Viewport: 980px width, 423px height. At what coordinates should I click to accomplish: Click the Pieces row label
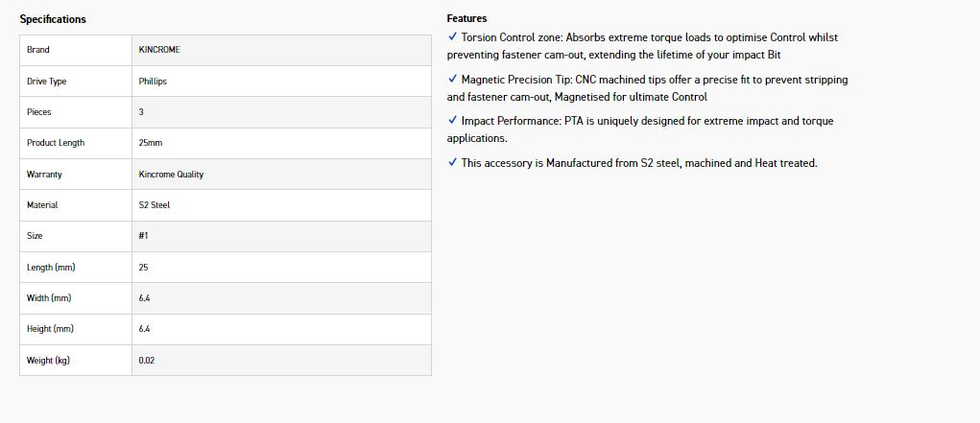pos(39,112)
